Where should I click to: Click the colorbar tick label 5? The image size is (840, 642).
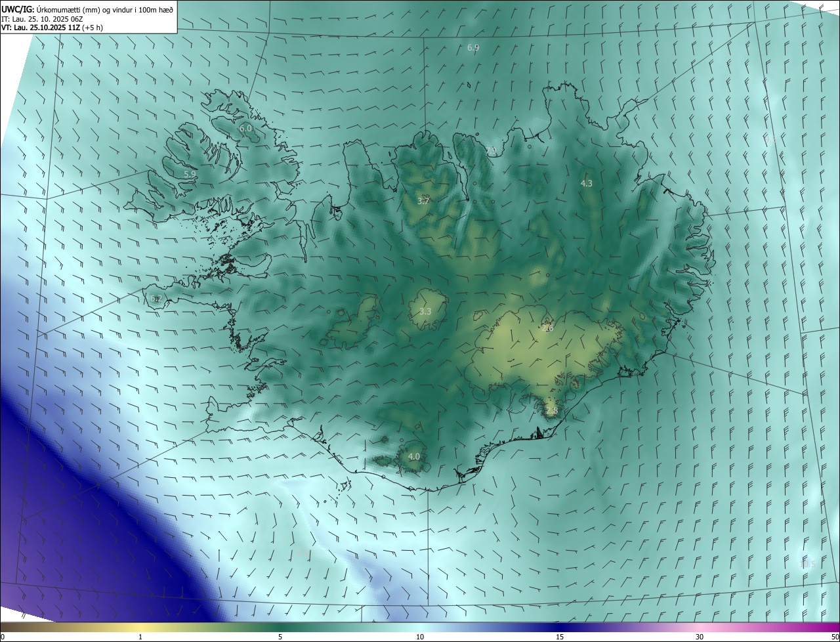280,637
